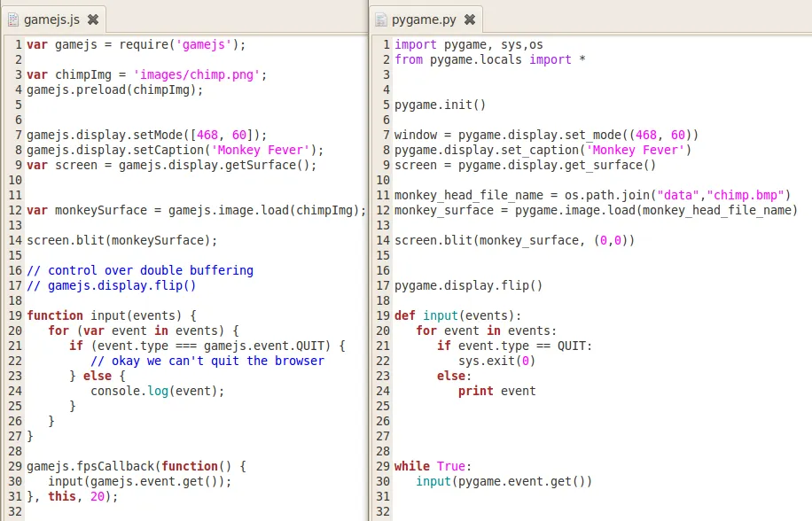Click input(pygame.event.get()) line

coord(504,481)
